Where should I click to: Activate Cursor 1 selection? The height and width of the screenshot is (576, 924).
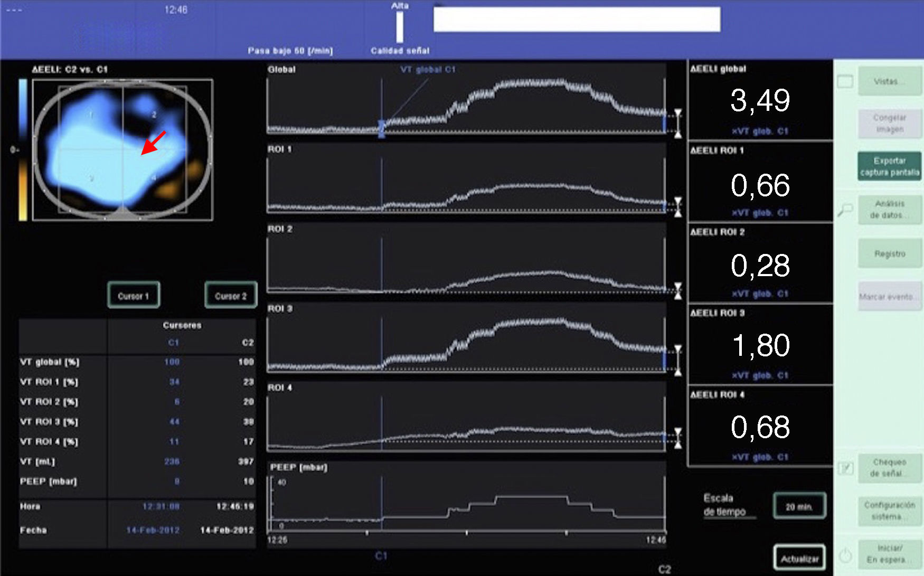(x=133, y=296)
